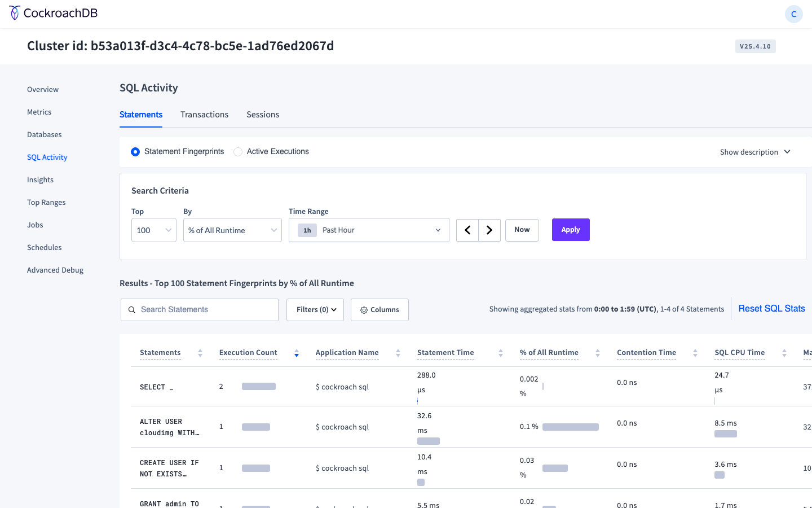Screen dimensions: 812x508
Task: Open Advanced Debug in the sidebar
Action: (x=55, y=270)
